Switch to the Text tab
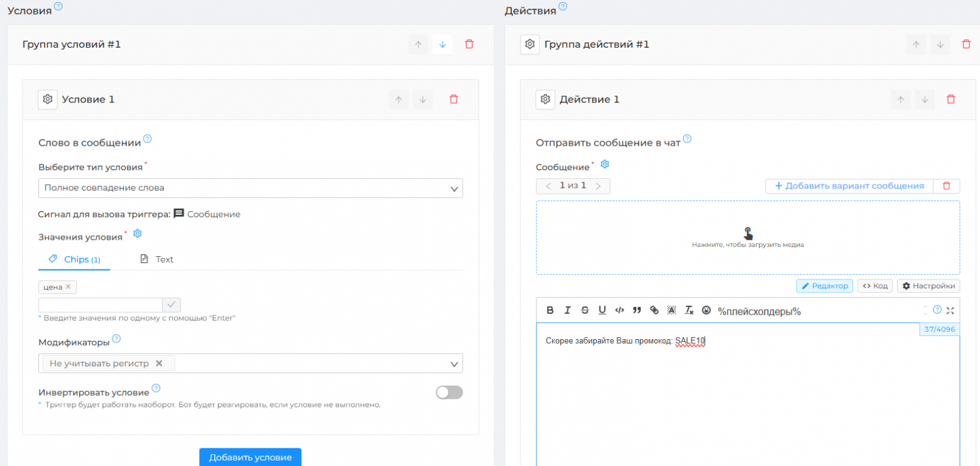Image resolution: width=980 pixels, height=466 pixels. click(x=163, y=259)
